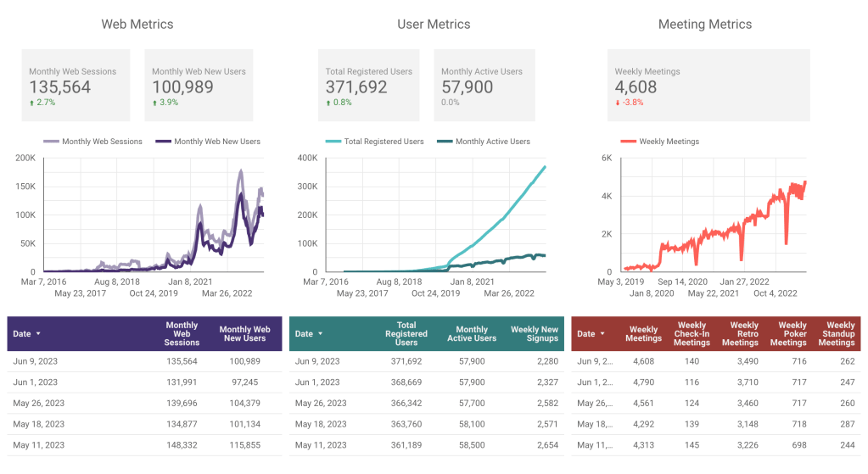
Task: Sort by Weekly Check-In Meetings header
Action: [692, 334]
